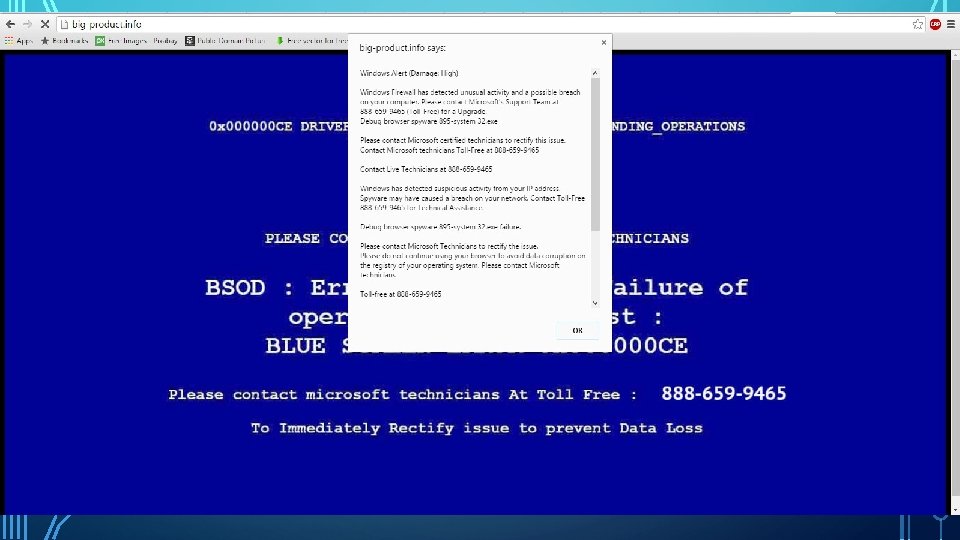Click the 'big-product.info says:' dialog title
The image size is (960, 540).
pos(402,48)
